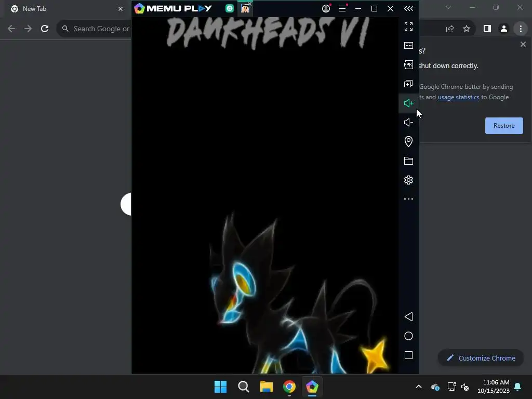Image resolution: width=532 pixels, height=399 pixels.
Task: Collapse the MEmu sidebar with triple chevron
Action: (x=408, y=8)
